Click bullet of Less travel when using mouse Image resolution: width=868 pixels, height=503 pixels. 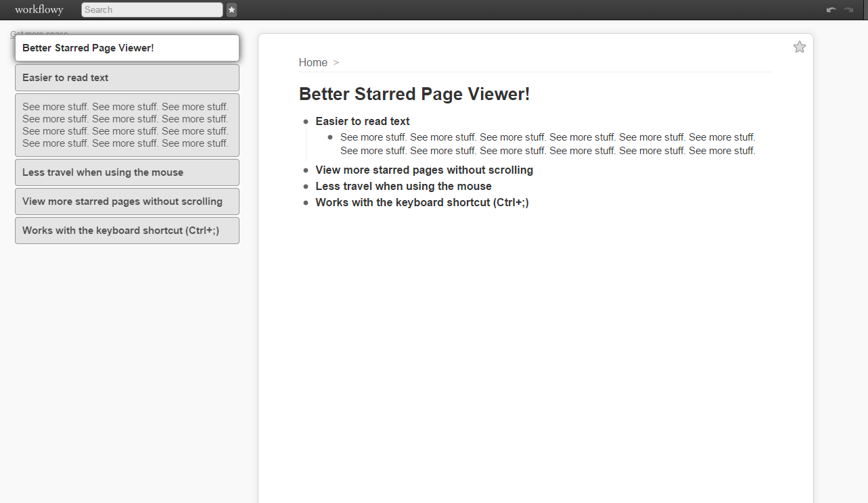pos(306,187)
